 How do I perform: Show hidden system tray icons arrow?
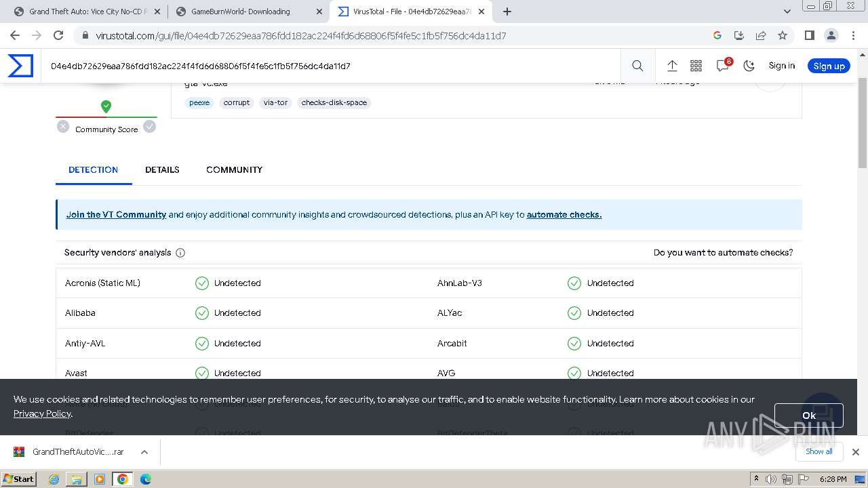756,479
